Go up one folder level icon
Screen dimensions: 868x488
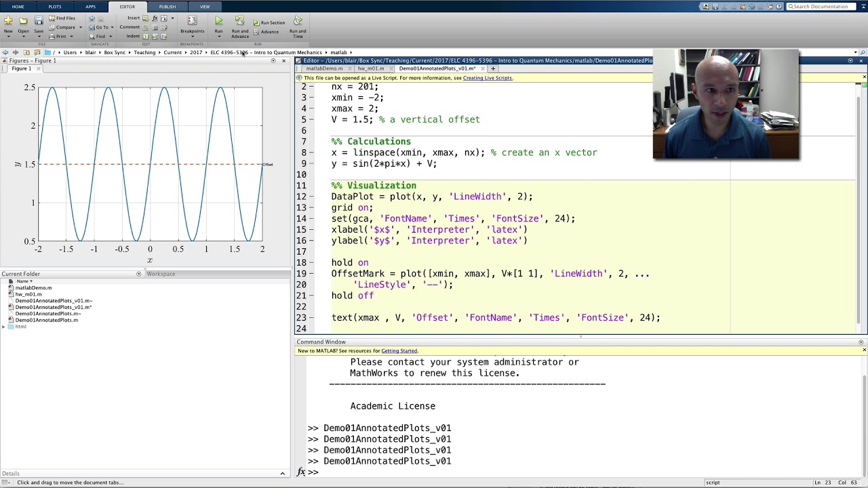tap(26, 52)
